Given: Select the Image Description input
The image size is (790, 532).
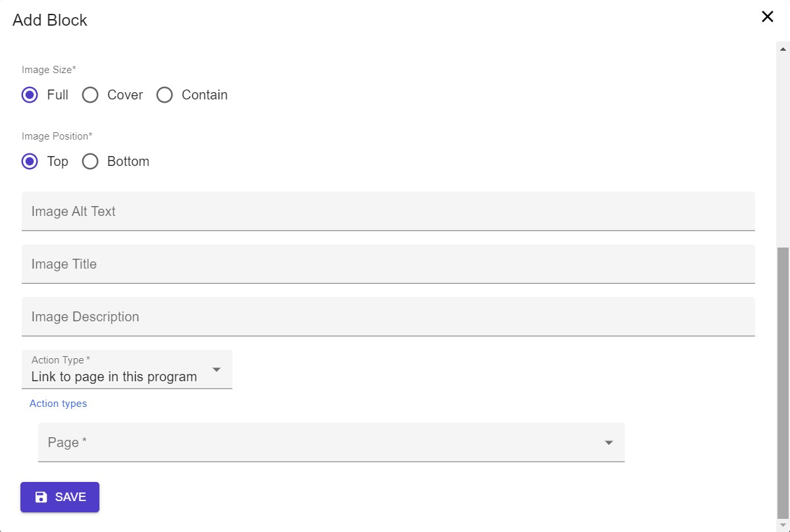Looking at the screenshot, I should pos(388,317).
